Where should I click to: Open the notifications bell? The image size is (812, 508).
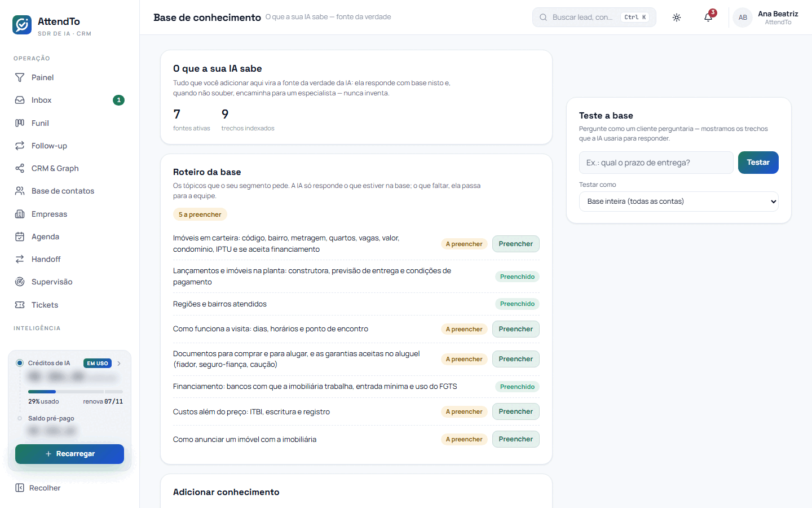coord(708,17)
